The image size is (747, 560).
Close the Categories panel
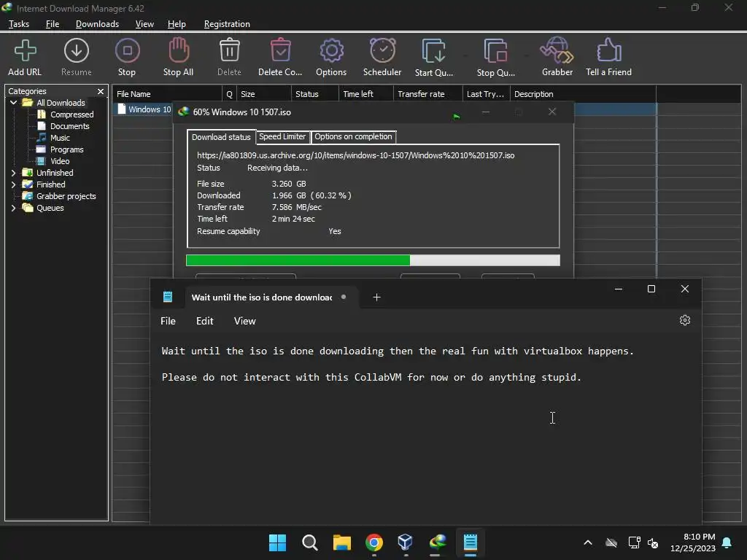101,91
